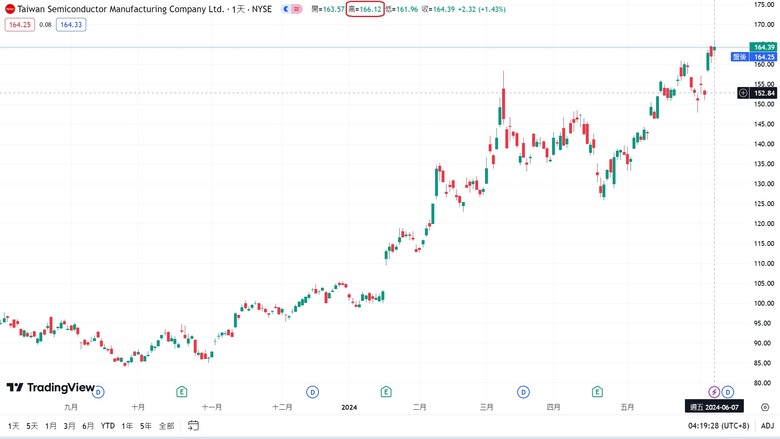Click the 開=163.57 open value

(x=328, y=9)
